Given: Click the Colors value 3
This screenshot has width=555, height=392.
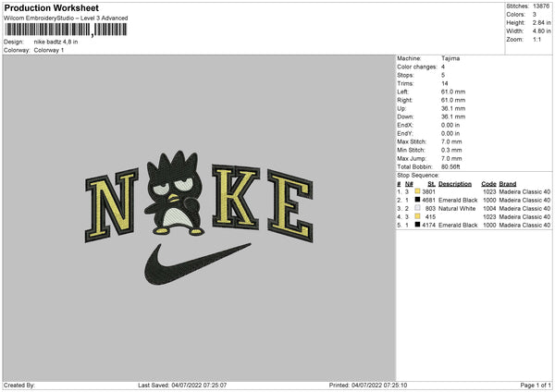Looking at the screenshot, I should coord(535,15).
